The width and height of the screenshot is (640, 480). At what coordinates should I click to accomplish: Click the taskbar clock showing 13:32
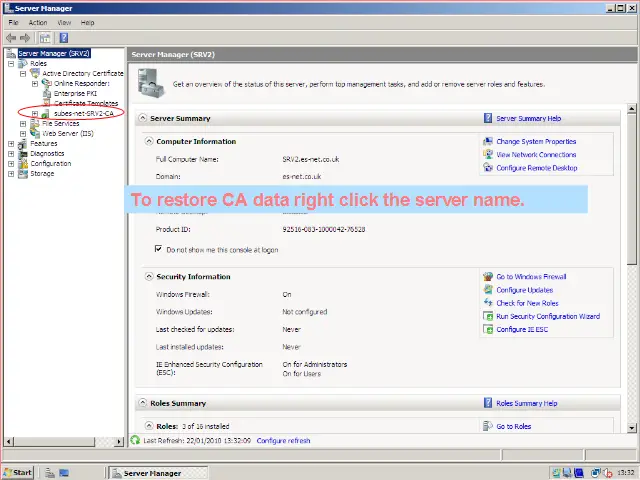pyautogui.click(x=625, y=473)
